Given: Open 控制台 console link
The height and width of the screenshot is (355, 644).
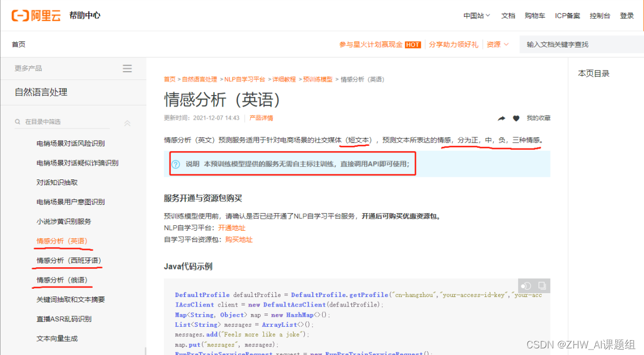Looking at the screenshot, I should click(600, 15).
